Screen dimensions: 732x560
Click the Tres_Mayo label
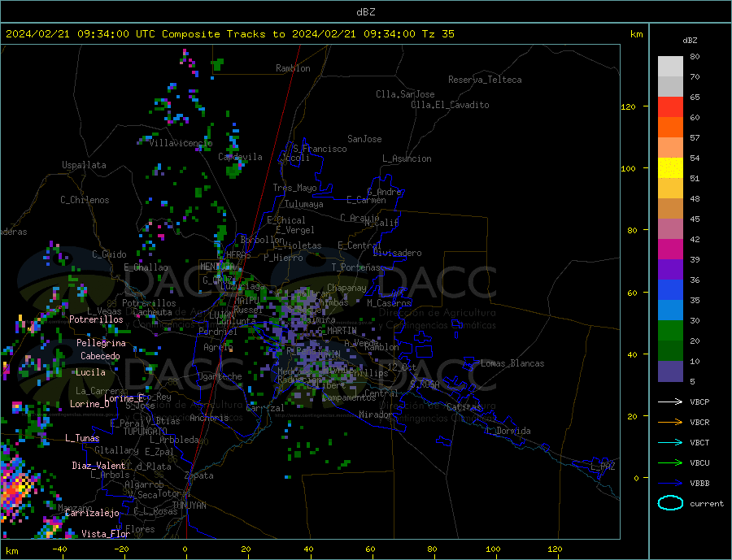click(x=294, y=188)
